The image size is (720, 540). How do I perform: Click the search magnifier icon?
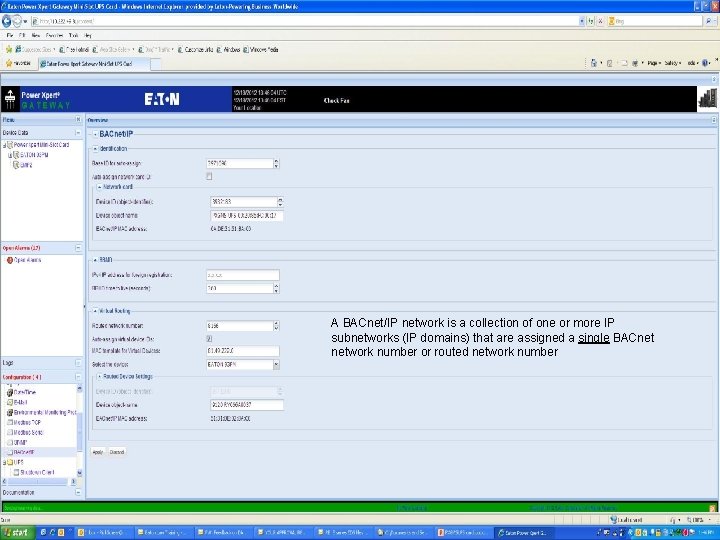(x=708, y=21)
